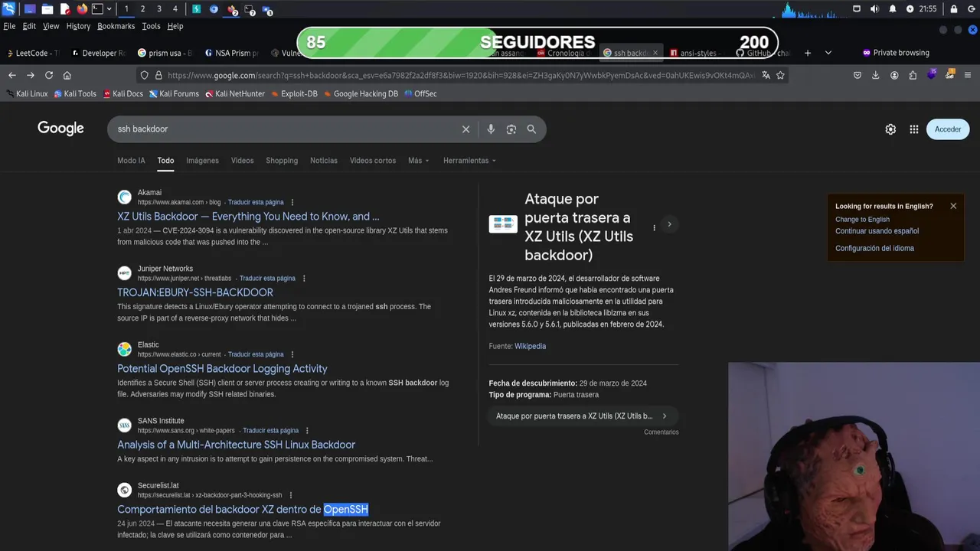Open the Wikipedia source link

(530, 346)
